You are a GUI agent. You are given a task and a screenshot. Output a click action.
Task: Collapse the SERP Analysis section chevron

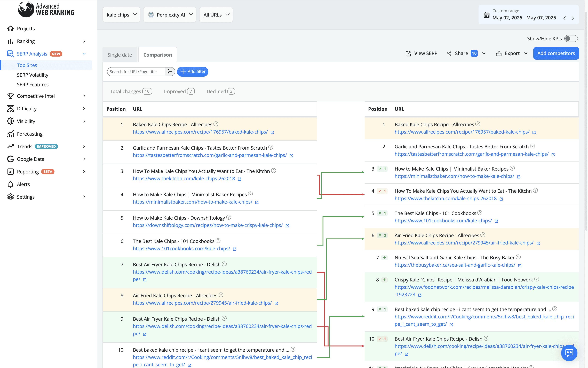click(84, 54)
